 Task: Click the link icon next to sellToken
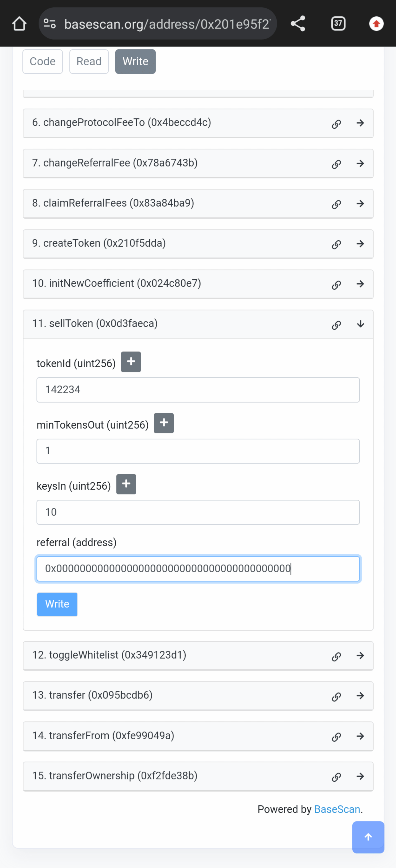336,325
